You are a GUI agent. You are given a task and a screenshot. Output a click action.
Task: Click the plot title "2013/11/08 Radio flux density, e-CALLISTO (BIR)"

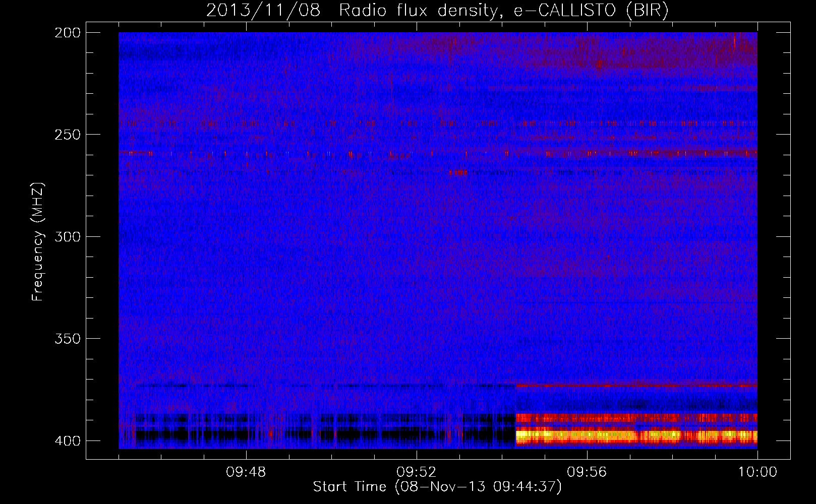(437, 11)
